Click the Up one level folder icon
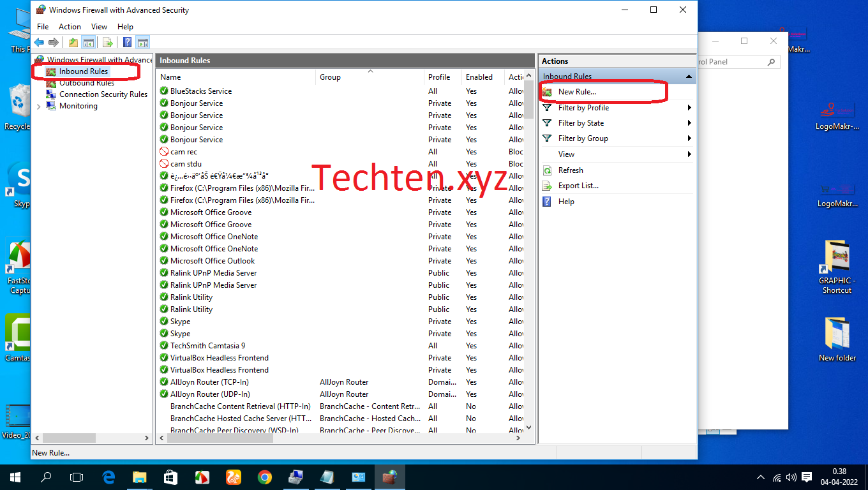The image size is (868, 490). click(73, 43)
